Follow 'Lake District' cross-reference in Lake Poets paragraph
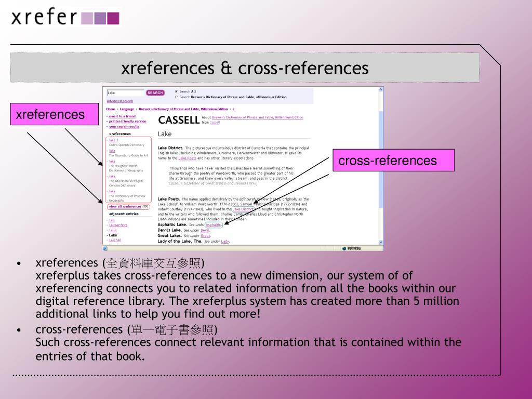 pos(243,209)
